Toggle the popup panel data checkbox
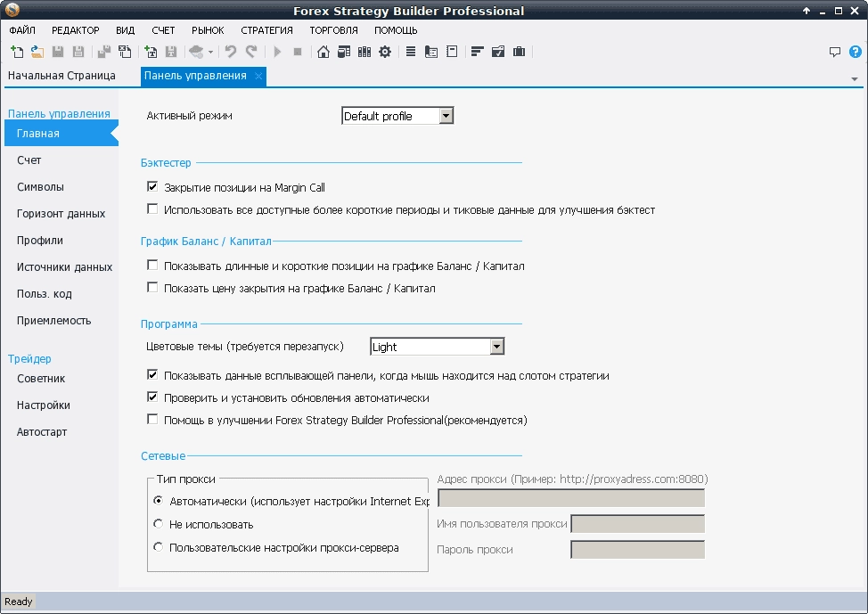 click(x=152, y=374)
